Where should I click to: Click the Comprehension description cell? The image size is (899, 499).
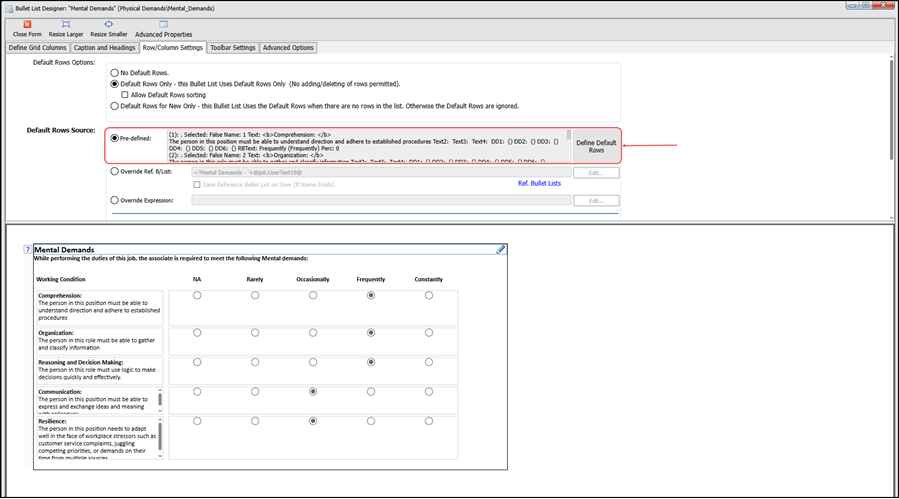pyautogui.click(x=99, y=308)
